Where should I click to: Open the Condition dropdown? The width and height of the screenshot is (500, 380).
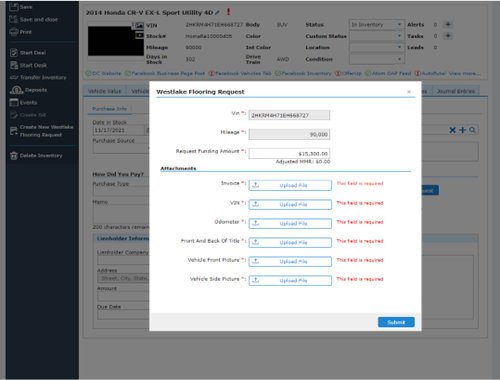(x=377, y=59)
